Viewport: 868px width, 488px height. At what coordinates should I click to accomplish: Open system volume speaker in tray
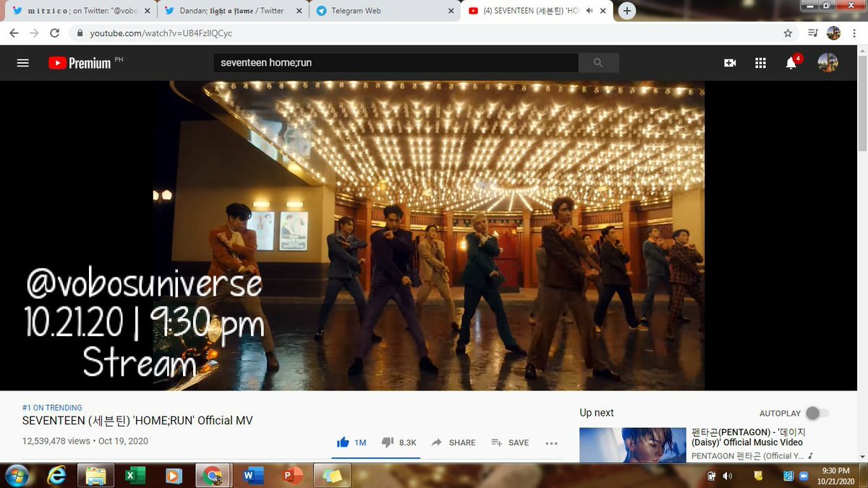pos(727,476)
